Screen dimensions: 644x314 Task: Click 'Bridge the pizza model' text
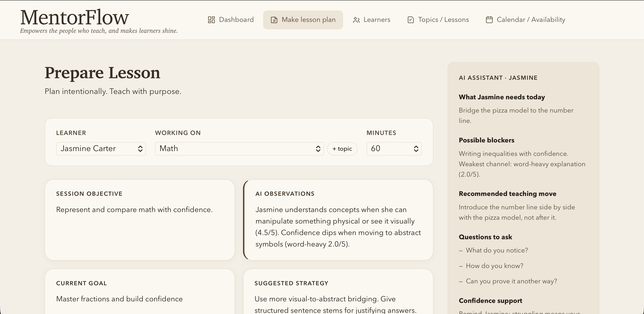pos(516,116)
